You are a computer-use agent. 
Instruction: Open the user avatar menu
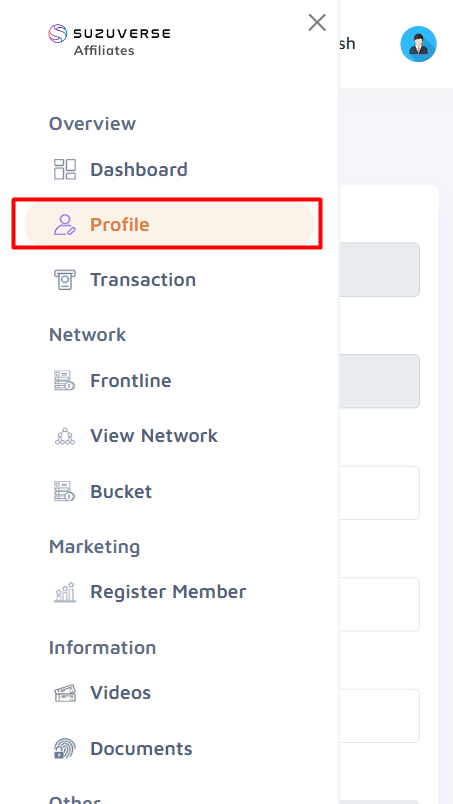point(419,44)
